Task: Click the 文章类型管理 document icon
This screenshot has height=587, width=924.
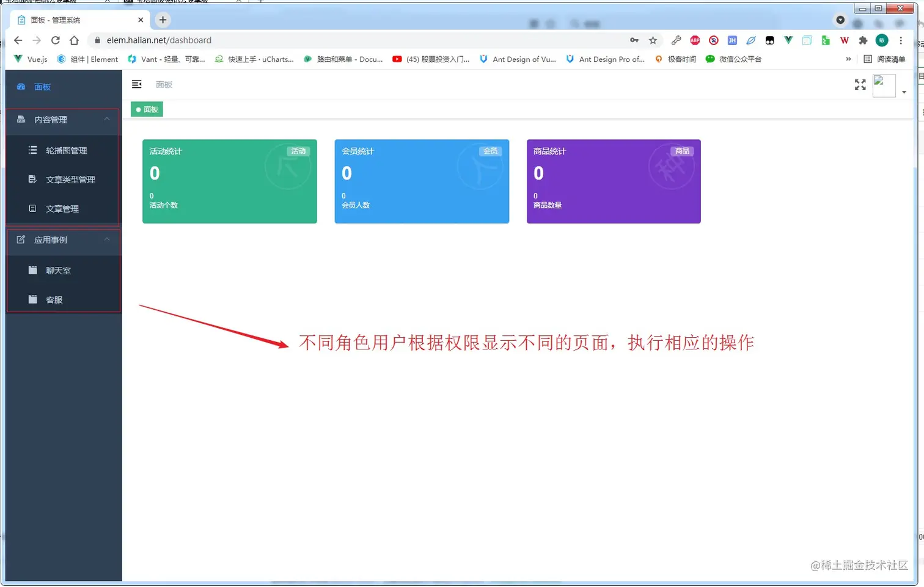Action: [31, 180]
